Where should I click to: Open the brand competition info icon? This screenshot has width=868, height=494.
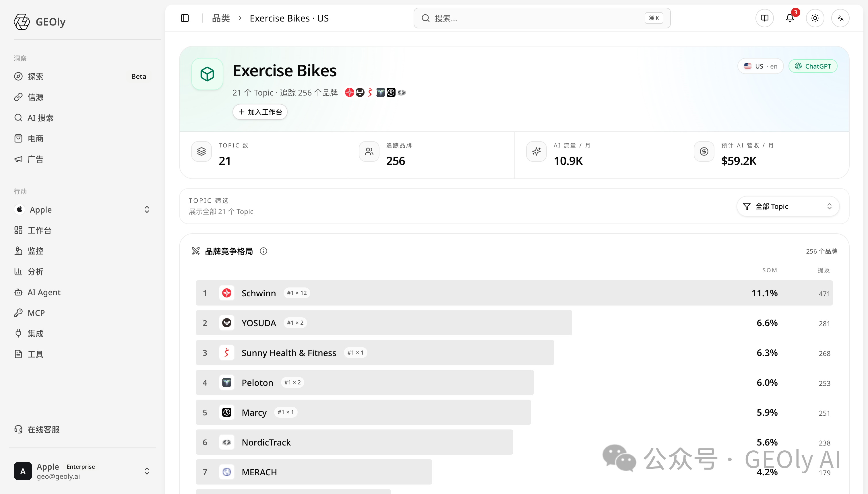(263, 251)
